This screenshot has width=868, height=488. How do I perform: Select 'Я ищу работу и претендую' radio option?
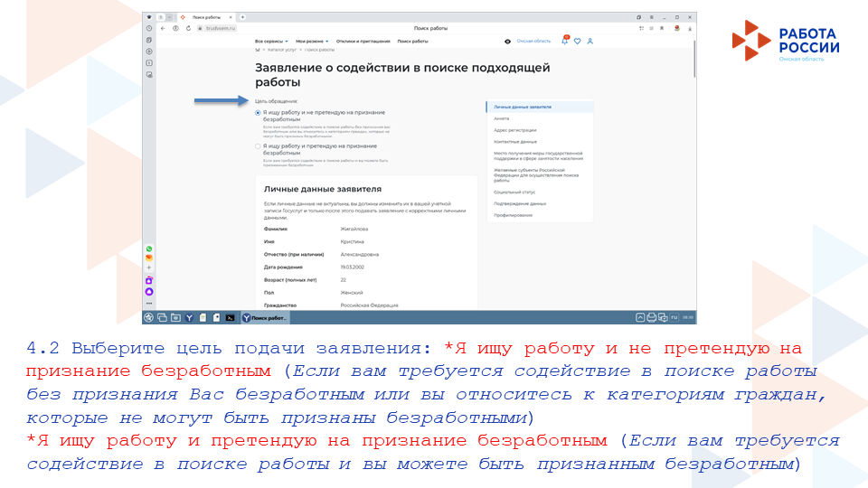point(258,145)
